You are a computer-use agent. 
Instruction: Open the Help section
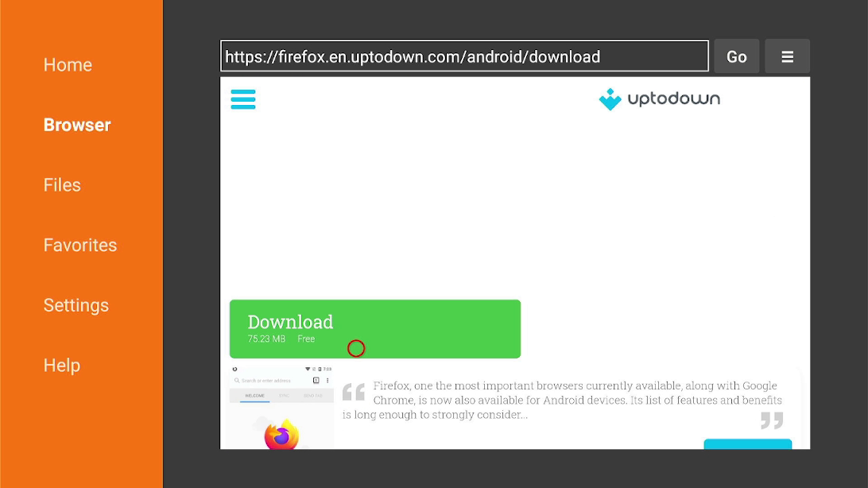62,366
